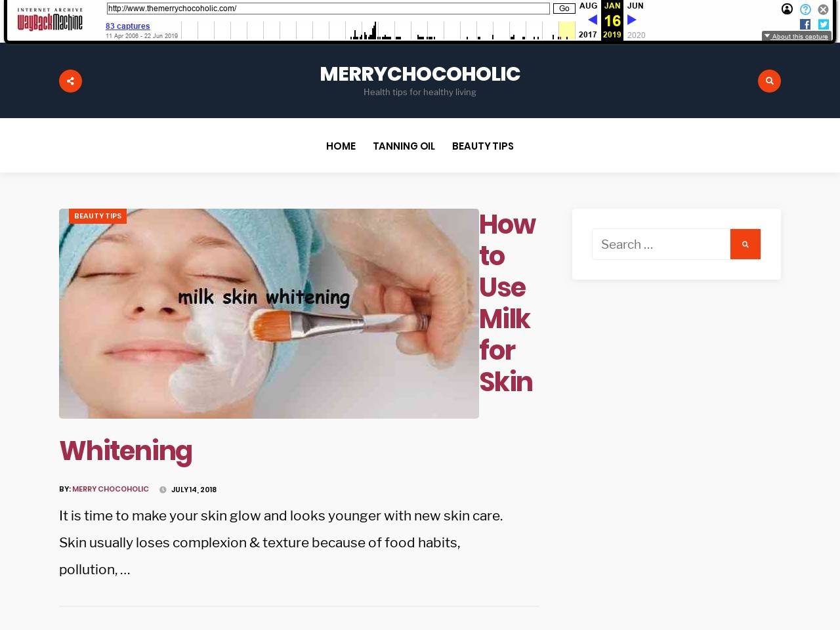Screen dimensions: 840x630
Task: Open the BEAUTY TIPS menu item
Action: (x=483, y=146)
